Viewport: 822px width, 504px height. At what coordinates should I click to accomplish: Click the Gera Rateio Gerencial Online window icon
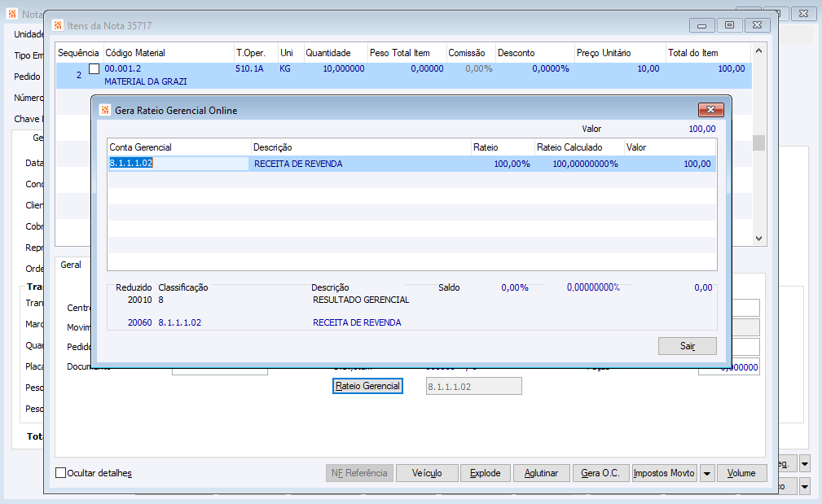[x=105, y=110]
